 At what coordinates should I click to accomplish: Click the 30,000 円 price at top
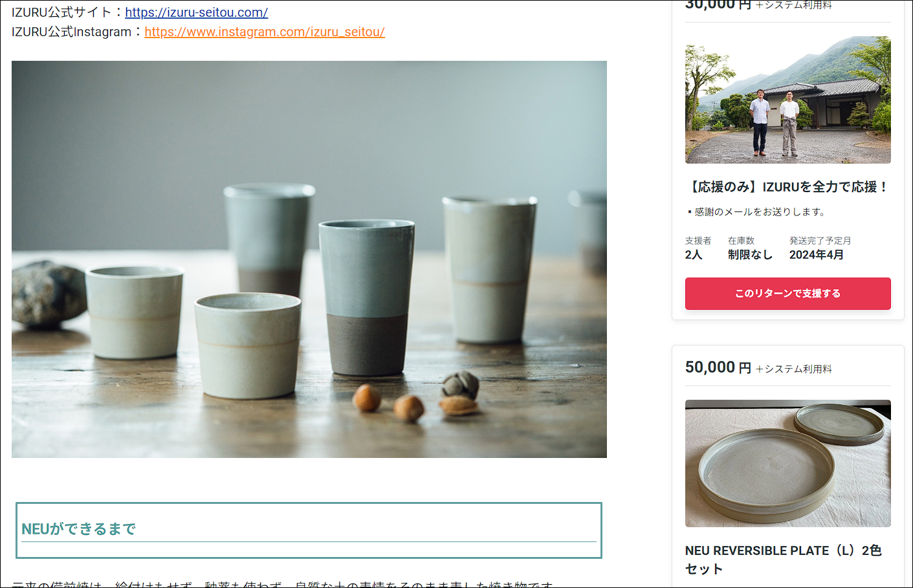tap(718, 5)
